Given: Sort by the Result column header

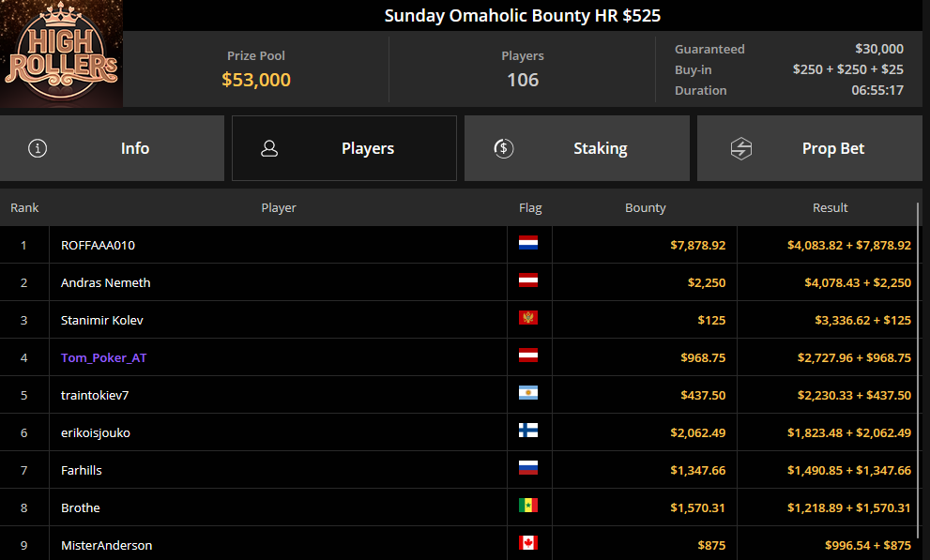Looking at the screenshot, I should [830, 207].
